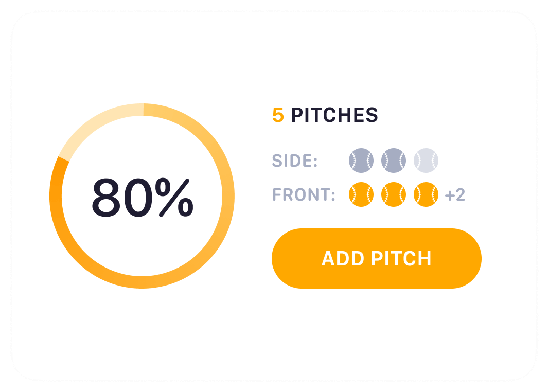548x392 pixels.
Task: Click the PITCHES heading word
Action: click(334, 115)
